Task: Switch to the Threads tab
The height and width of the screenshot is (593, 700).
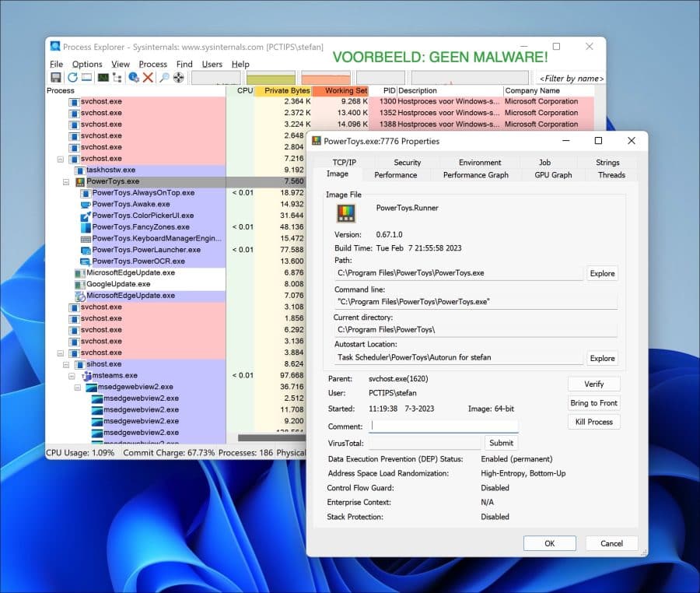Action: tap(611, 175)
